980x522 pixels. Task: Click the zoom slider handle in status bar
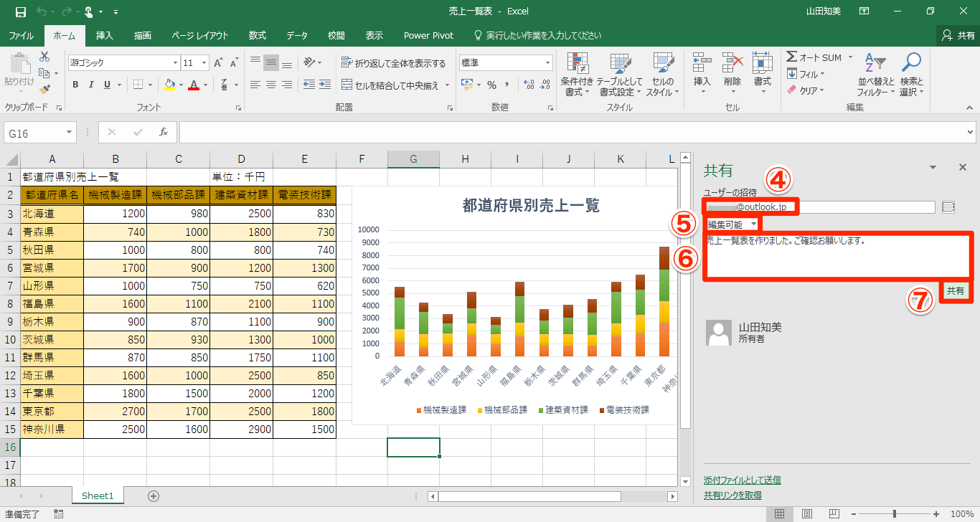[895, 514]
